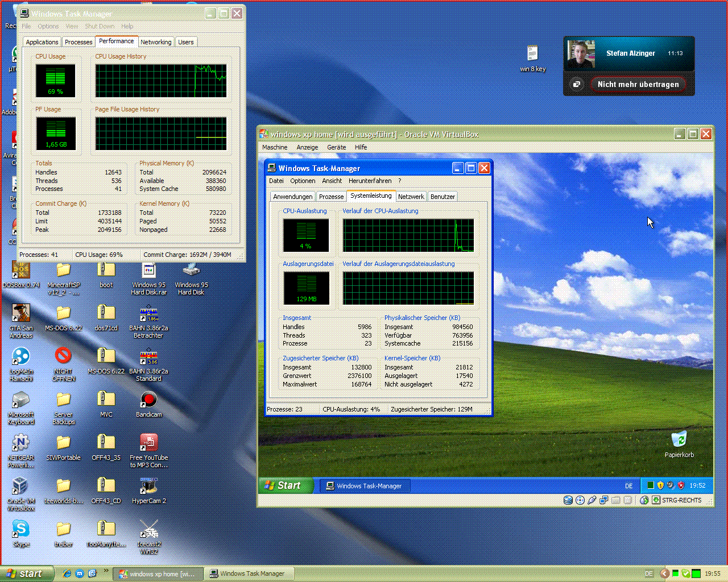Select the SIWPortable folder icon
The width and height of the screenshot is (728, 582).
click(x=64, y=443)
